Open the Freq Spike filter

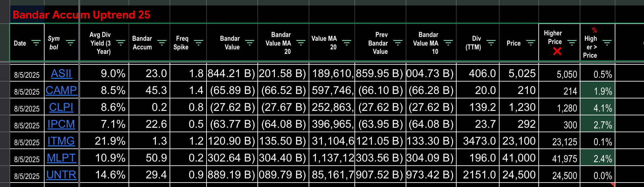click(x=199, y=43)
